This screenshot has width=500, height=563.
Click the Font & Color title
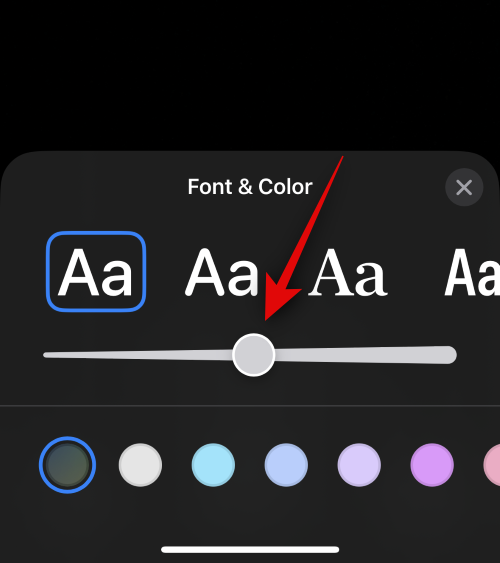click(x=250, y=187)
